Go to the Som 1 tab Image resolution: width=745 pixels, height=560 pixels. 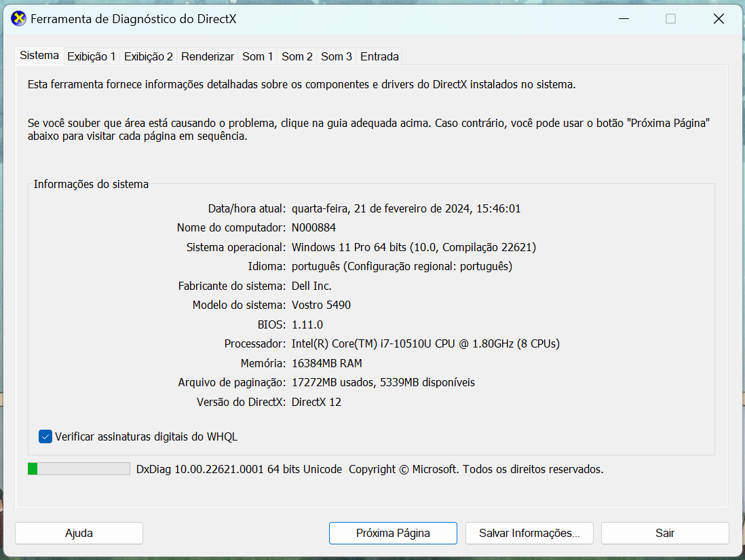258,57
